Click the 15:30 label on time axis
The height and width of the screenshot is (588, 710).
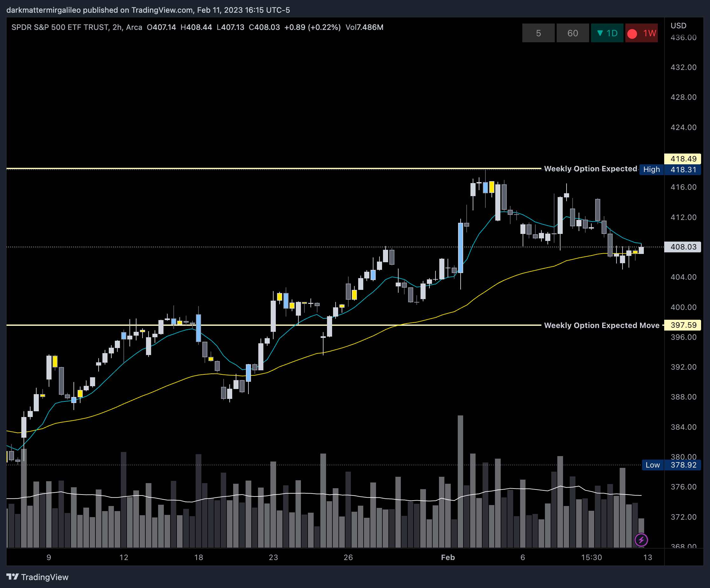tap(592, 557)
